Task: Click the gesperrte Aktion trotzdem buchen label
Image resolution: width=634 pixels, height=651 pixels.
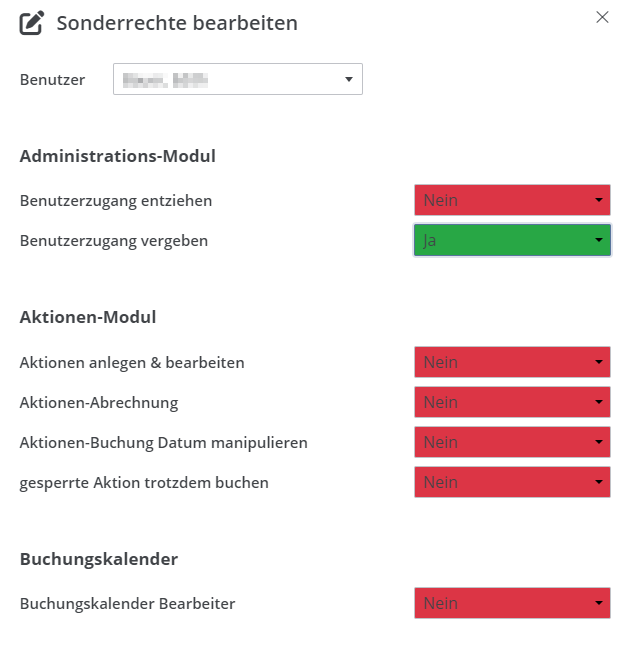Action: point(144,482)
